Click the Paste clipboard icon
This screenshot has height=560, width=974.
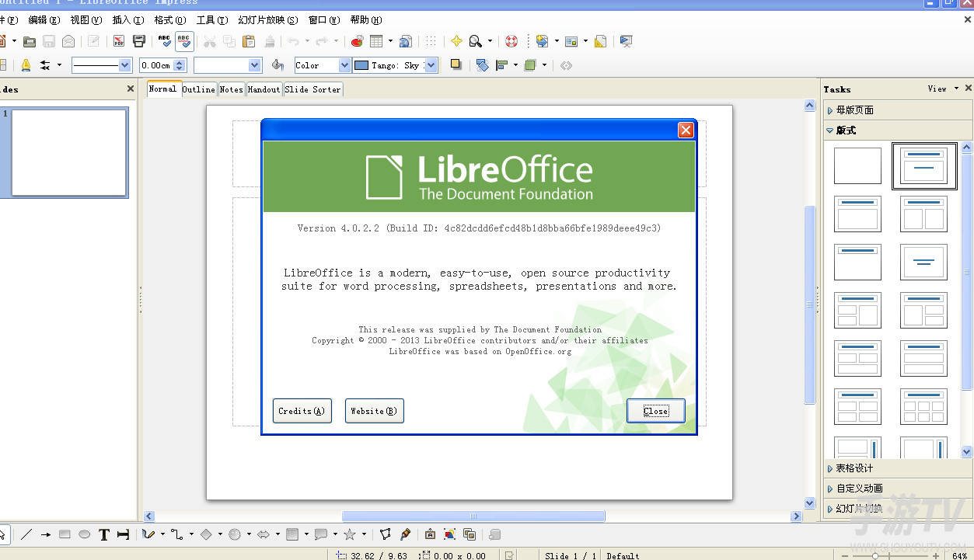point(249,41)
